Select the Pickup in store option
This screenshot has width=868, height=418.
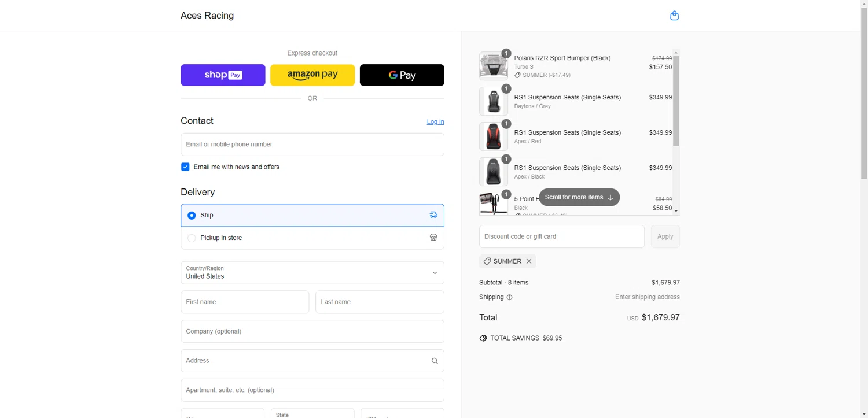pyautogui.click(x=312, y=238)
